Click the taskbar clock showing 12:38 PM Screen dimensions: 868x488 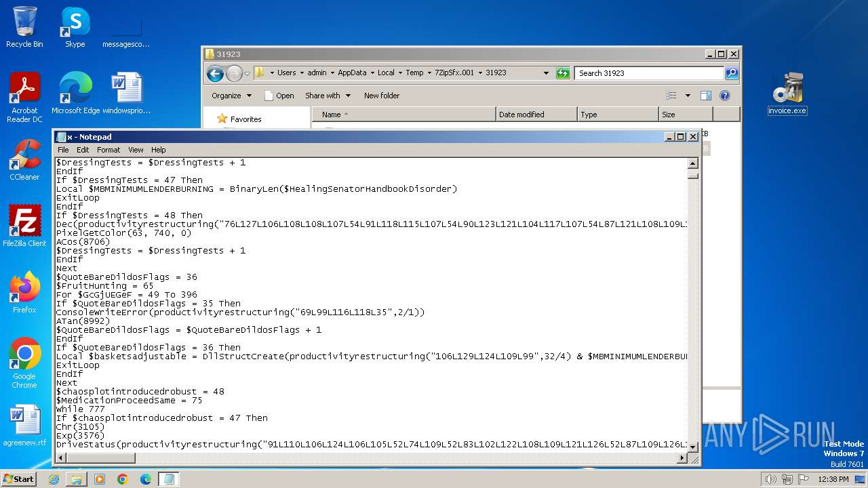click(x=833, y=479)
